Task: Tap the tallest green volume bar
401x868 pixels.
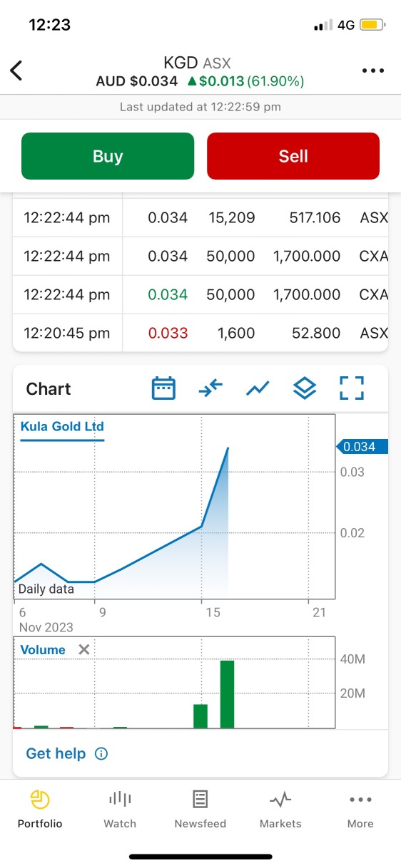Action: [227, 694]
